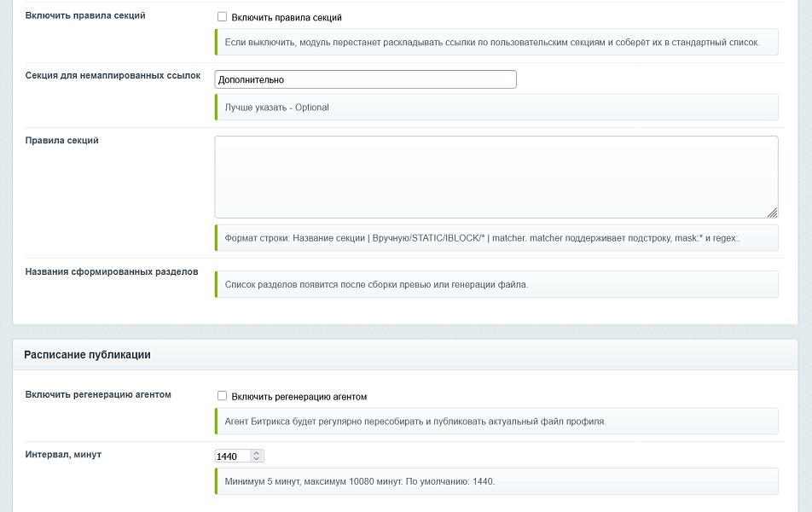Click the row label "Секция для немаппированных ссылок"

pos(113,76)
